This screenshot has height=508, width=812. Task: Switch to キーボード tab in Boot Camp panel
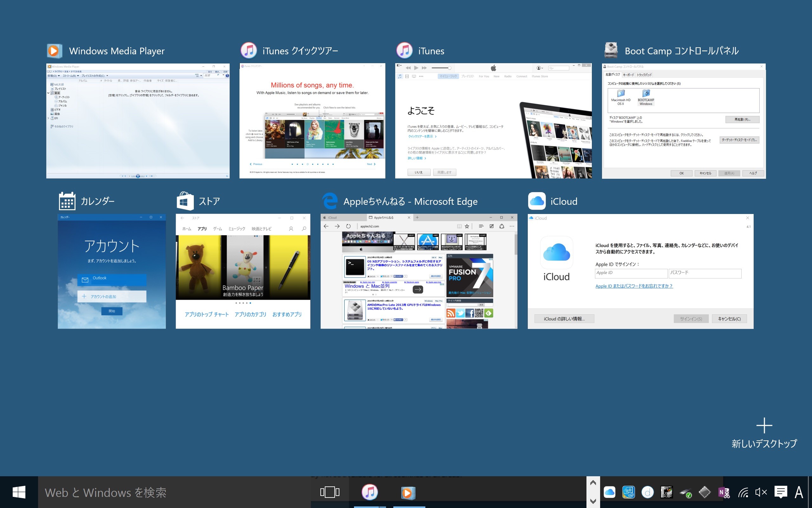click(x=628, y=75)
